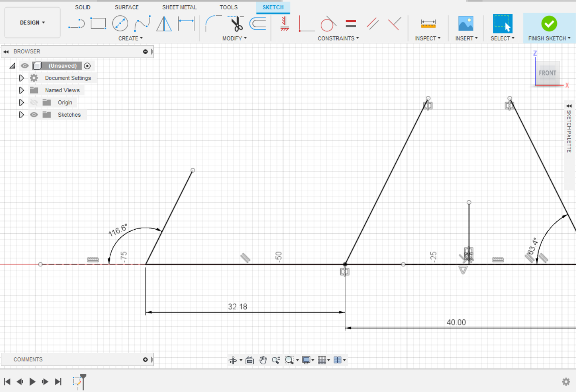Select the Mirror tool
This screenshot has width=576, height=392.
tap(164, 23)
